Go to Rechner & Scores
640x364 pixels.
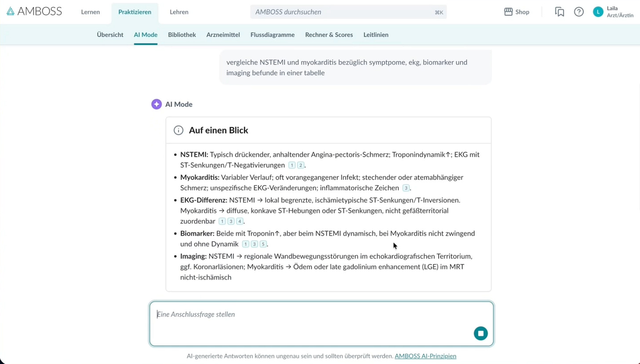[329, 35]
